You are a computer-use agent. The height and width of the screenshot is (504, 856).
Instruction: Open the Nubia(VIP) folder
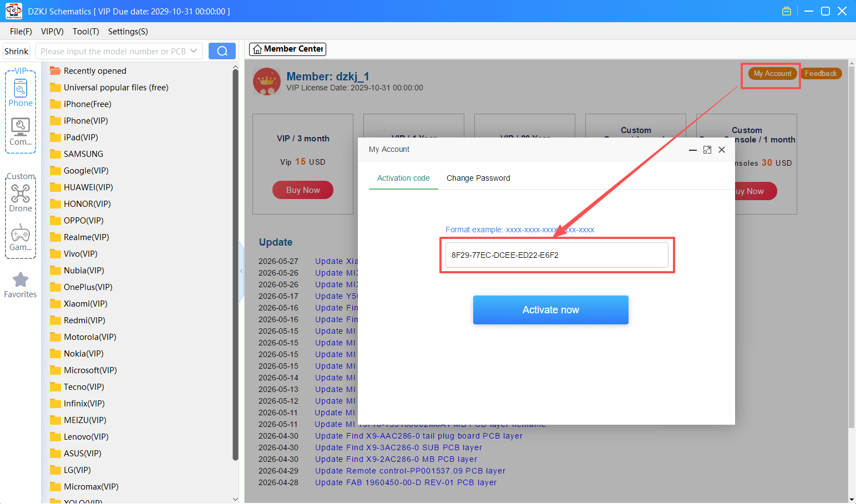[77, 271]
